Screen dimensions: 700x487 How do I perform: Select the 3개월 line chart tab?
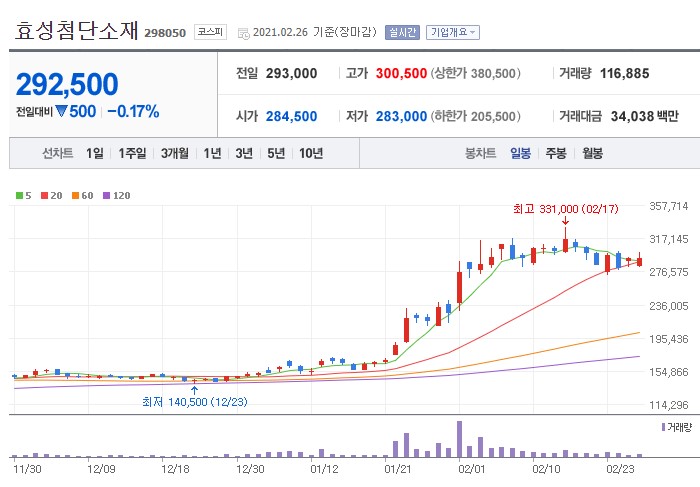175,154
